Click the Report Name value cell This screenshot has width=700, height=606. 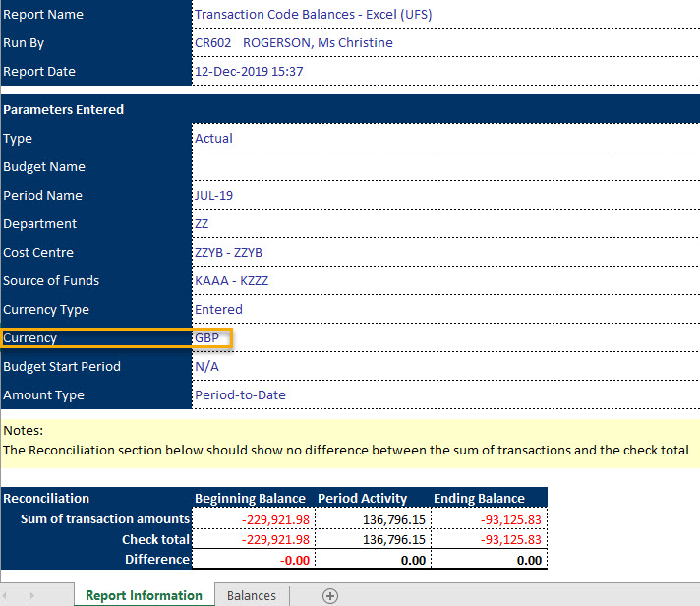(445, 15)
